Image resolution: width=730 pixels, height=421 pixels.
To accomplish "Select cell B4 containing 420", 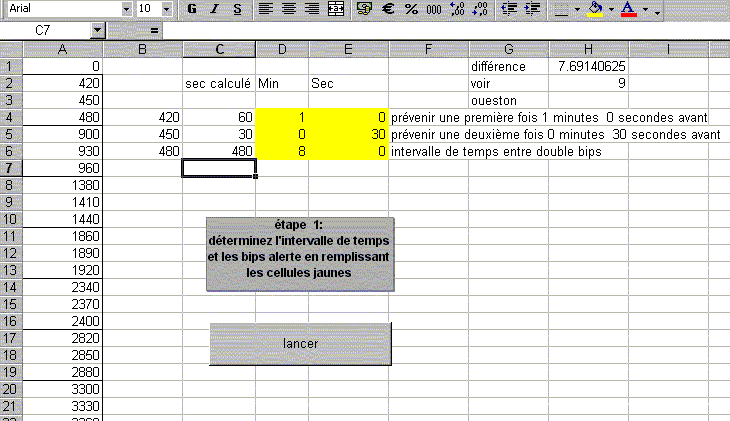I will [142, 117].
